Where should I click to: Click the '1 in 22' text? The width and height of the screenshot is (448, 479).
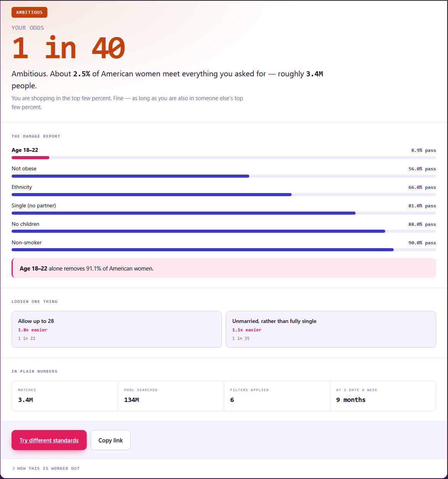pos(27,338)
